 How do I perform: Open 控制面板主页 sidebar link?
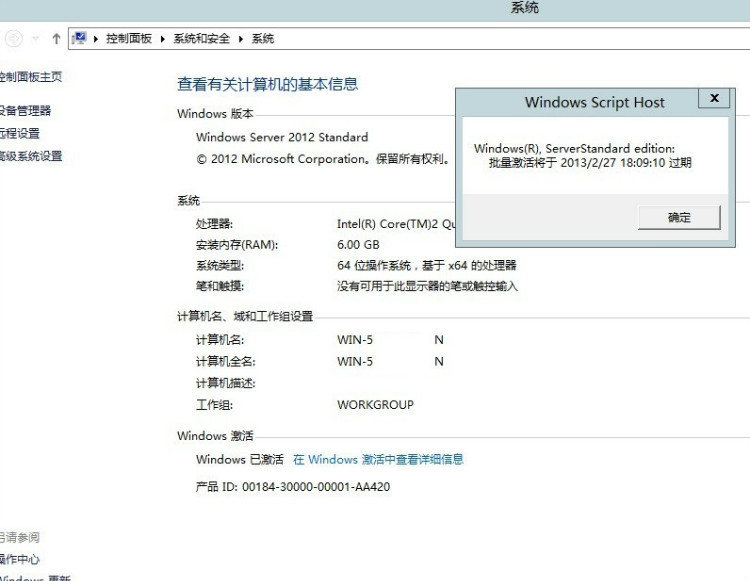pos(31,77)
